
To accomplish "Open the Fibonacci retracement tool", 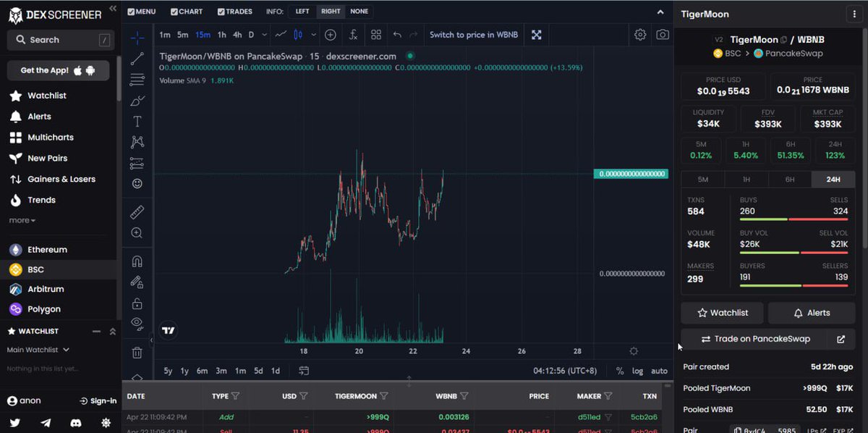I will point(137,80).
